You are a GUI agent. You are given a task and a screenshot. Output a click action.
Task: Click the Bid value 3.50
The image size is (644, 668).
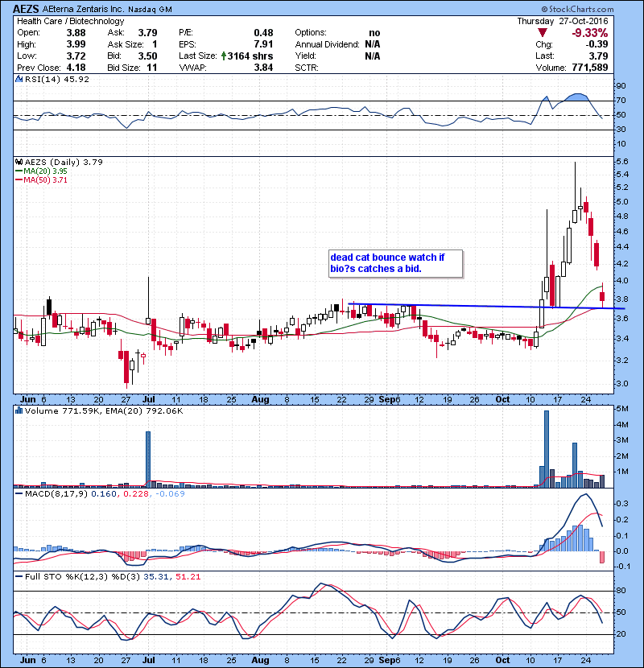[x=147, y=56]
